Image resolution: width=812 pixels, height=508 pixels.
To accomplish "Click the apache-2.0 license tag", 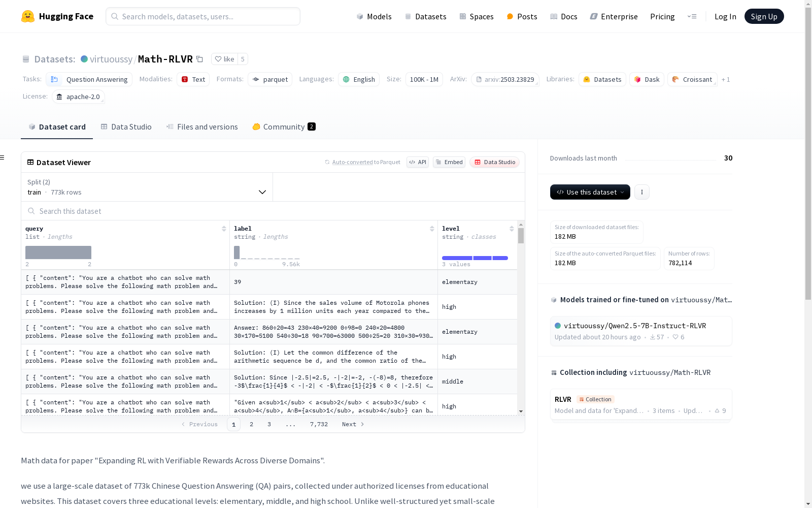I will tap(78, 97).
